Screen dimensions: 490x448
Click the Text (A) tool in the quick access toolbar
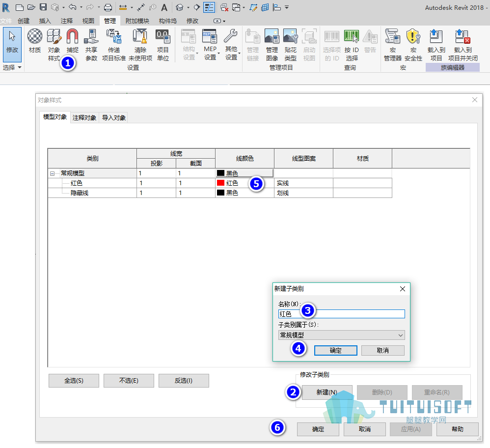164,7
